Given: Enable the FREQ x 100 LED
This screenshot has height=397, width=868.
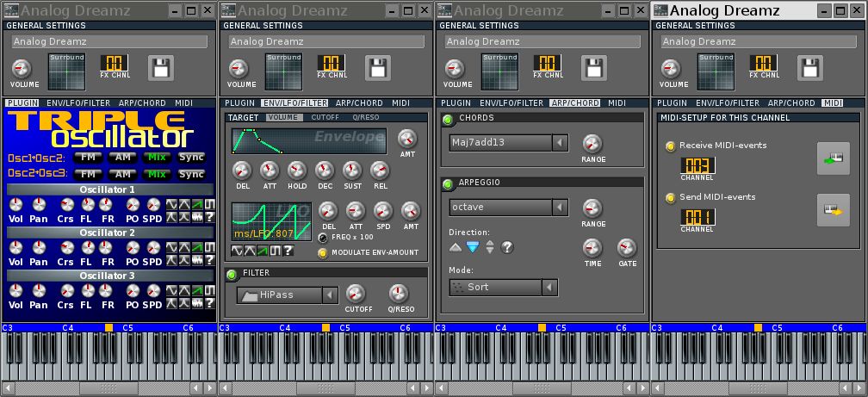Looking at the screenshot, I should [324, 238].
